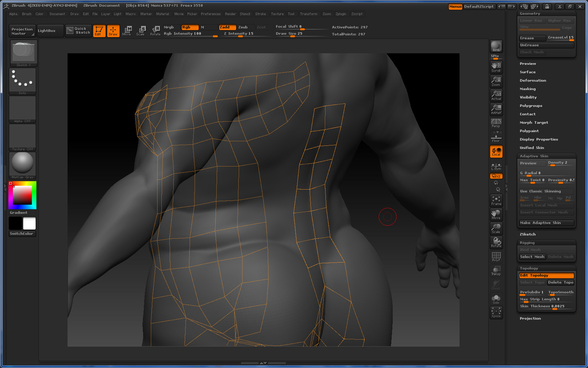This screenshot has height=368, width=588.
Task: Expand the Polypaint section
Action: point(529,131)
